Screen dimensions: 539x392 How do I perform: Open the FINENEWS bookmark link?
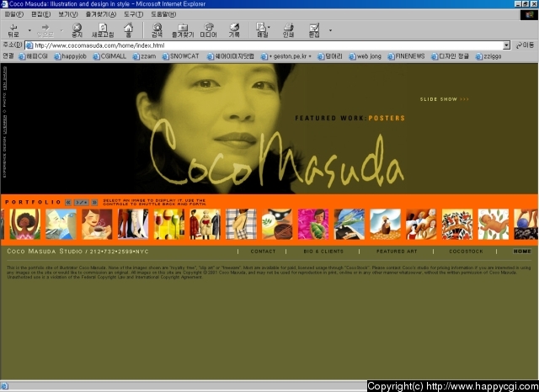(x=406, y=56)
